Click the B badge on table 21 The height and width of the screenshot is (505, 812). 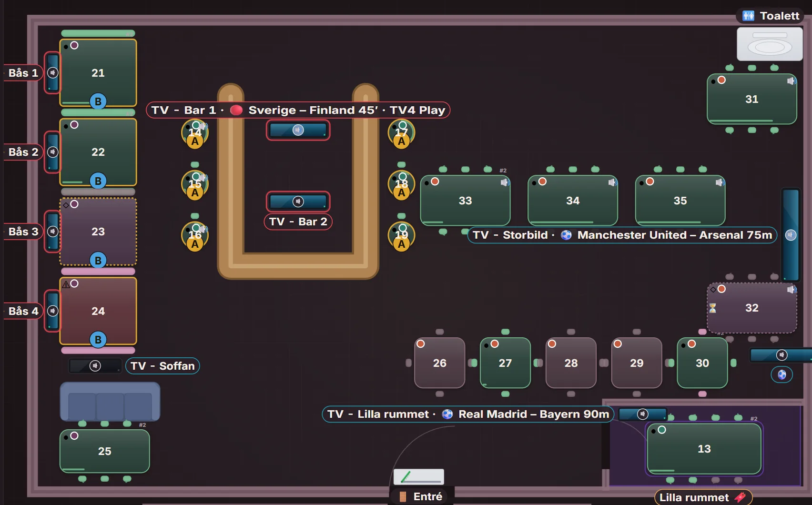tap(98, 101)
